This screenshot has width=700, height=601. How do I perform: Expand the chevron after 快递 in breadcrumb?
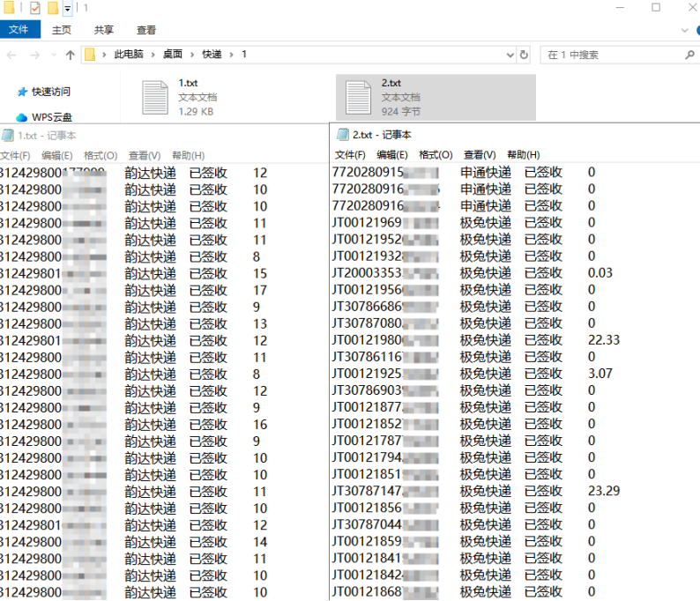pyautogui.click(x=232, y=55)
